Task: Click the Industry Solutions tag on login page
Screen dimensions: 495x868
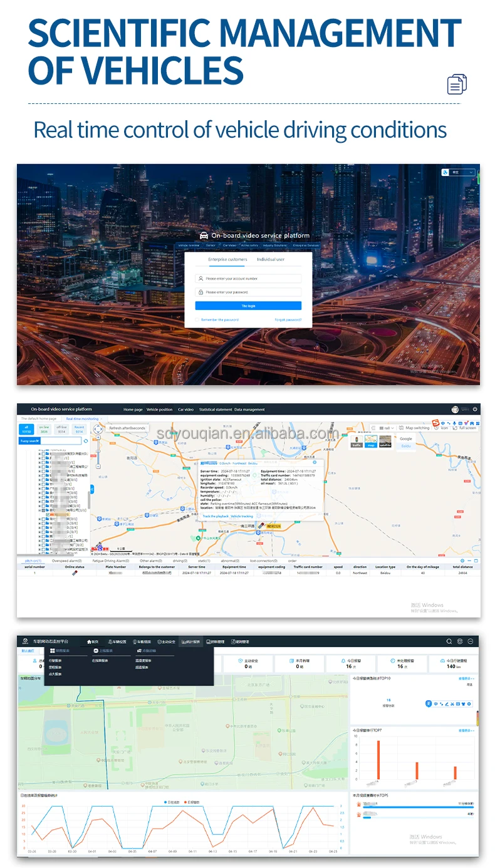Action: pos(275,245)
